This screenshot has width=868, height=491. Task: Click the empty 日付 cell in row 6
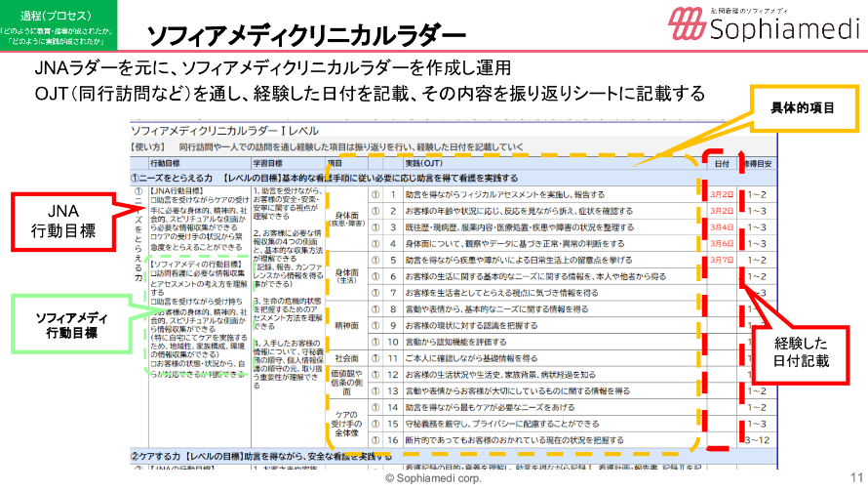722,276
